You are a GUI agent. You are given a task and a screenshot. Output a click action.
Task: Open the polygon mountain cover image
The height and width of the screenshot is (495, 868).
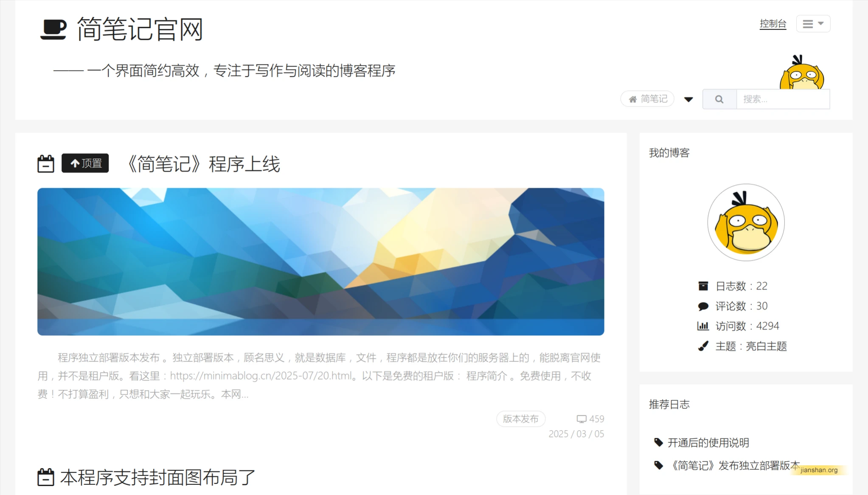[321, 262]
